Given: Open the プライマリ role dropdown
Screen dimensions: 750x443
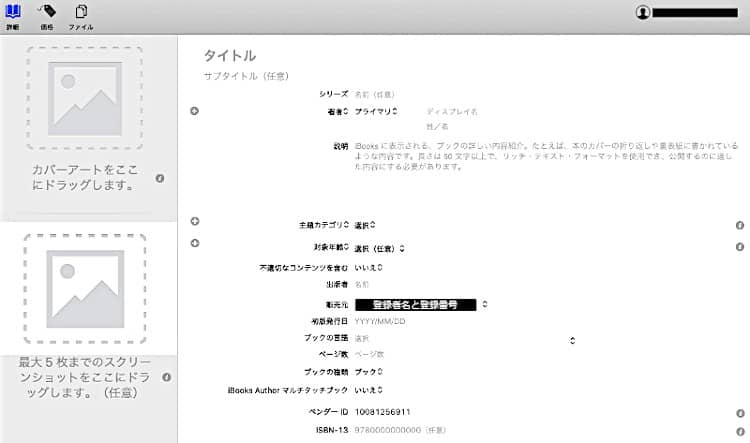Looking at the screenshot, I should tap(376, 111).
